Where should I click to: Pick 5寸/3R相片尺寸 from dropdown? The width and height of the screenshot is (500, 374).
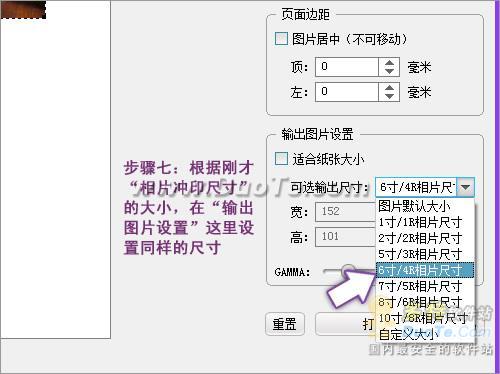(425, 254)
